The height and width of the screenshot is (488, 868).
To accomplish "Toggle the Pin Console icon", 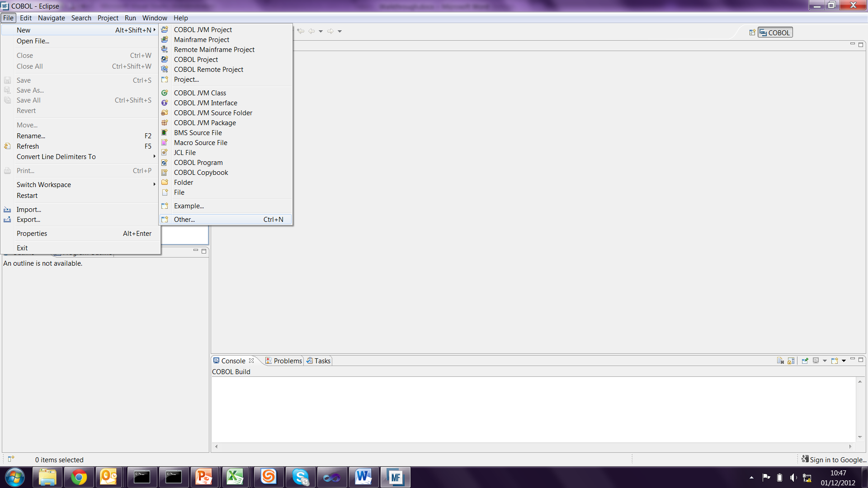I will [x=805, y=361].
